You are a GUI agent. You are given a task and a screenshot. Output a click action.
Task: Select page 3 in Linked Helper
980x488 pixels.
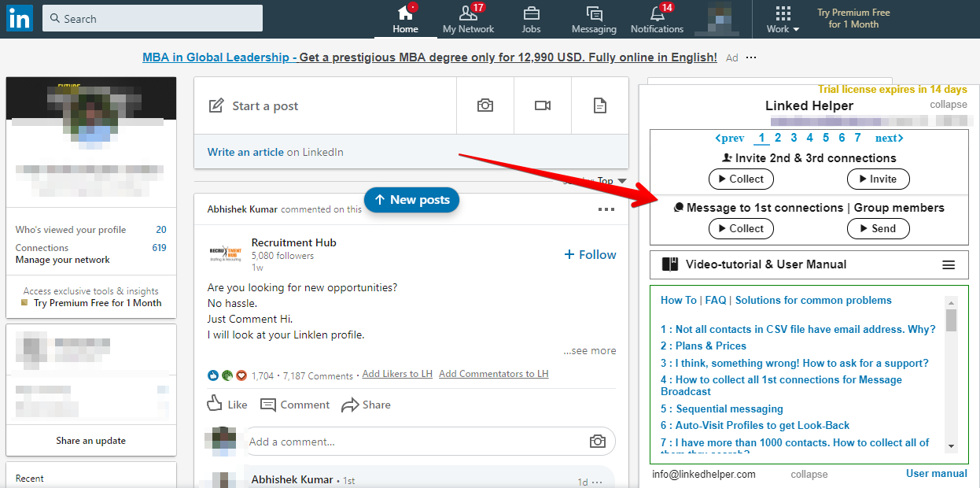[794, 138]
